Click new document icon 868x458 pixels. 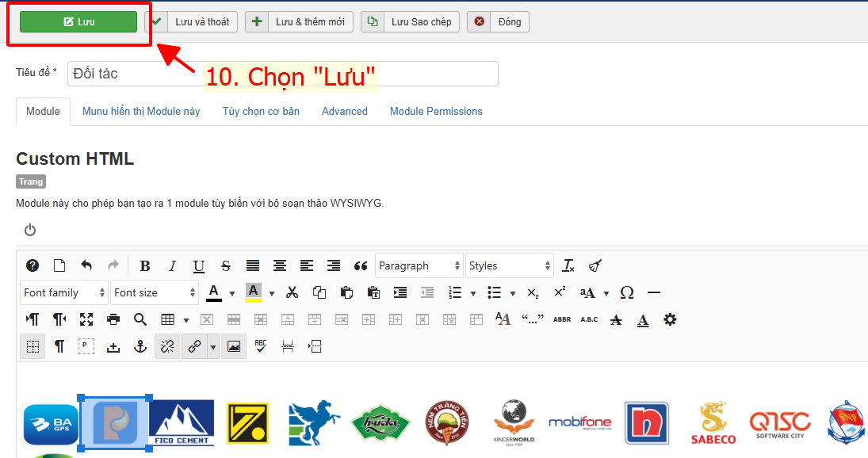point(59,265)
